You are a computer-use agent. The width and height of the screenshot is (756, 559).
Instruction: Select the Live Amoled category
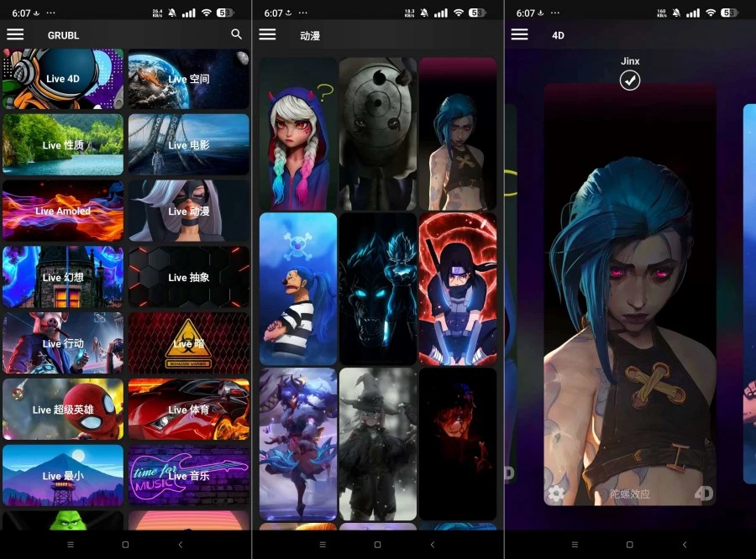coord(63,211)
